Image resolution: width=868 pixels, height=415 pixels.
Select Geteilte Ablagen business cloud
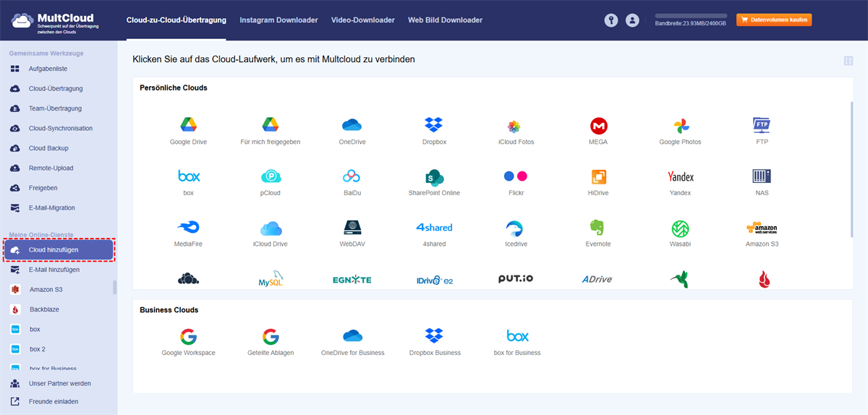(271, 336)
